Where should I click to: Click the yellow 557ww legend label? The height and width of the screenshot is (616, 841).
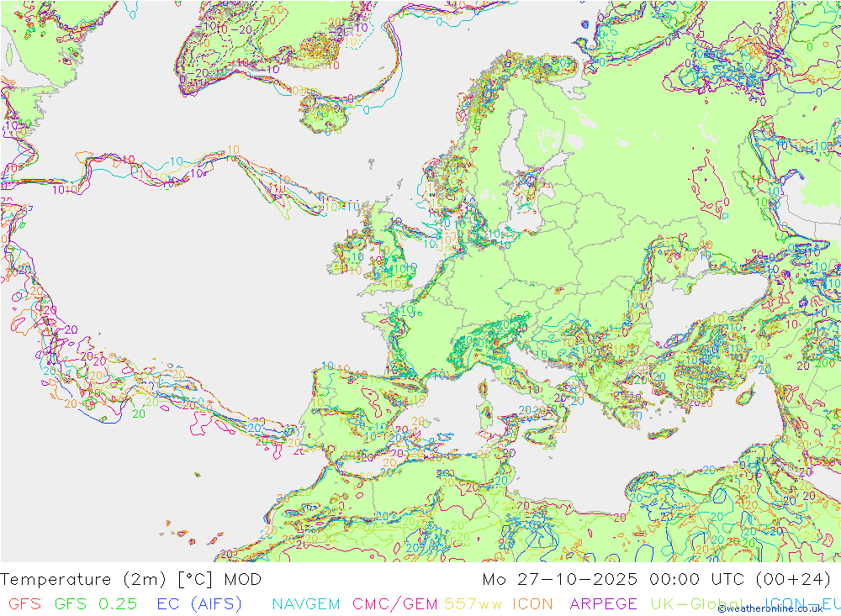point(473,603)
